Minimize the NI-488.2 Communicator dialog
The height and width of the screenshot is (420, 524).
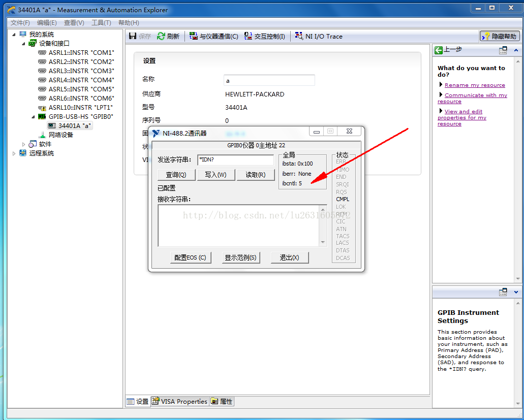click(317, 132)
